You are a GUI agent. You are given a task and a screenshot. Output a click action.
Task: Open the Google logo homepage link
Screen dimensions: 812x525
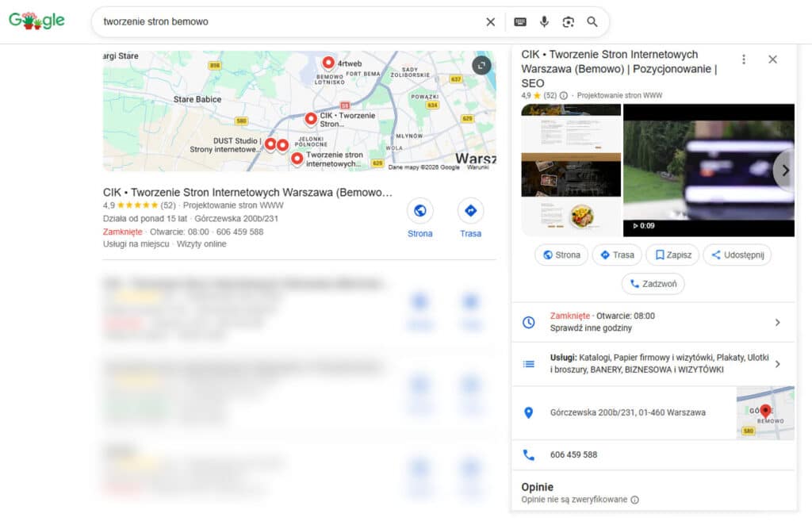pyautogui.click(x=36, y=21)
